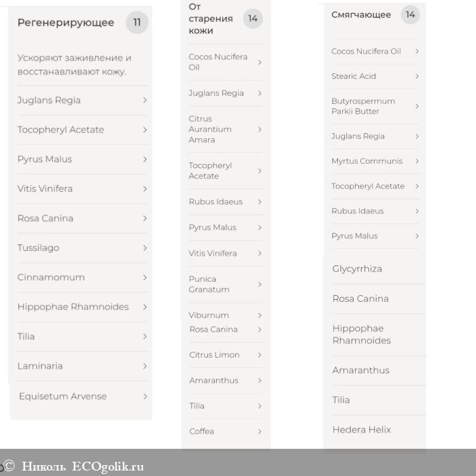Select the Смягчающее category heading

click(x=361, y=14)
